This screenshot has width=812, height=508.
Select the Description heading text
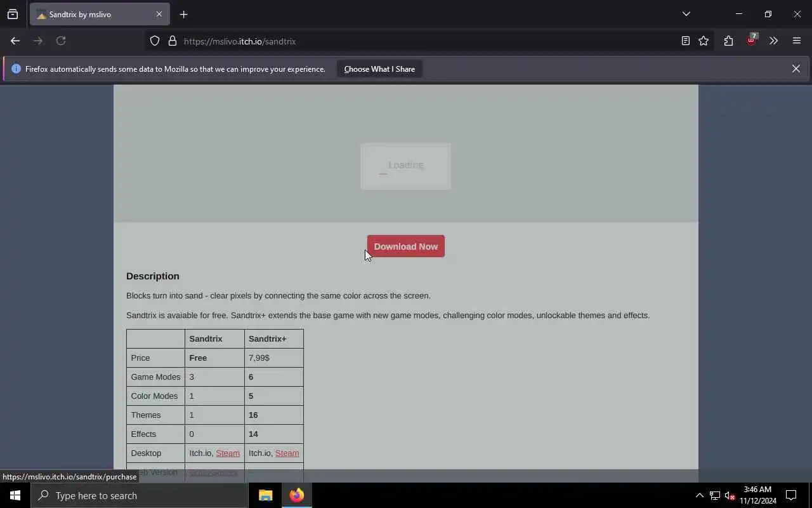coord(153,276)
